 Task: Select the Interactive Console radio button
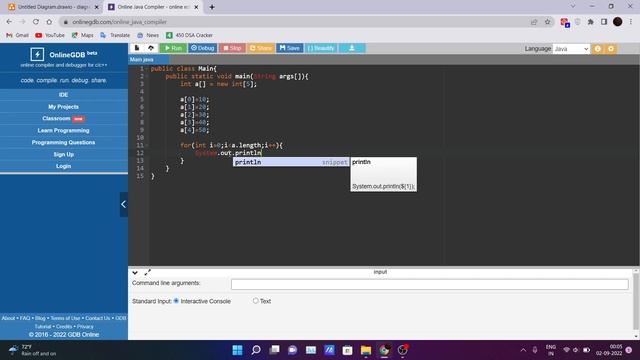(x=176, y=301)
